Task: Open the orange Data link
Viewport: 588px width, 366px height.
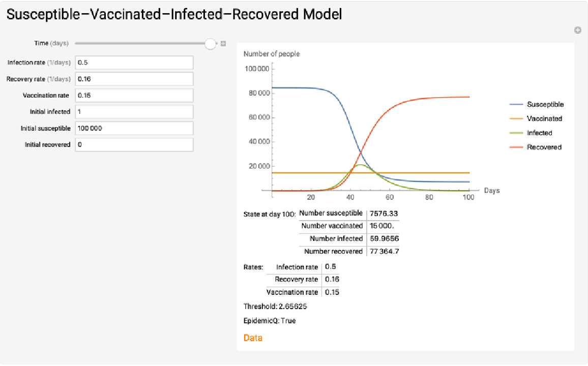Action: (x=253, y=338)
